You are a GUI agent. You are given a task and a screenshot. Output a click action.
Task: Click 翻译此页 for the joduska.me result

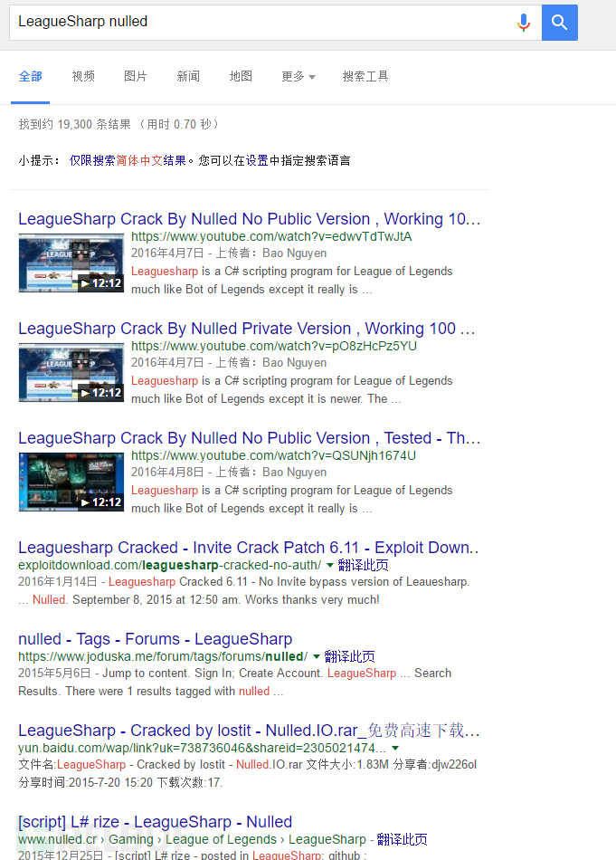[350, 656]
